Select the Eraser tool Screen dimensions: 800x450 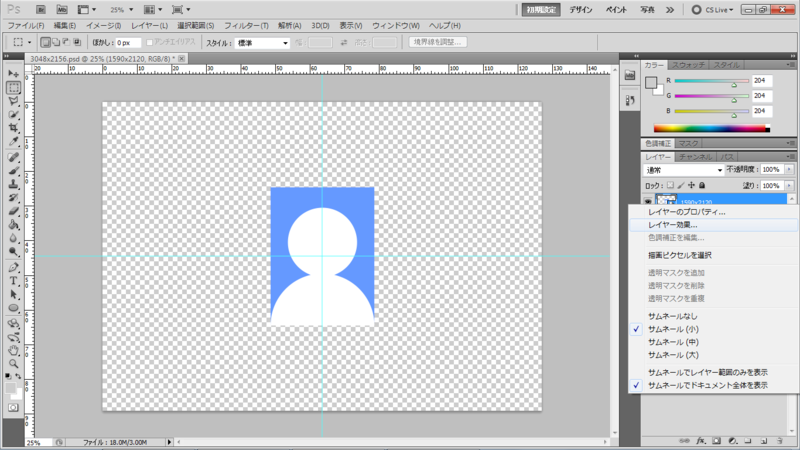[13, 211]
